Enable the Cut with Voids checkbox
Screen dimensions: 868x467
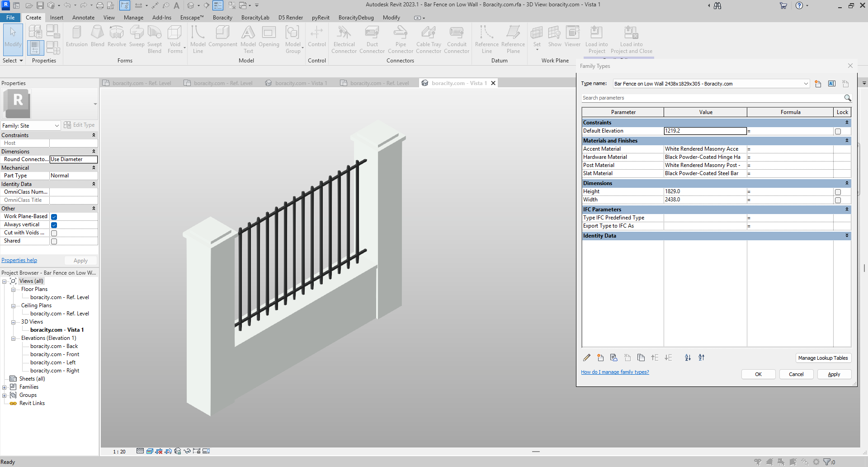(54, 233)
